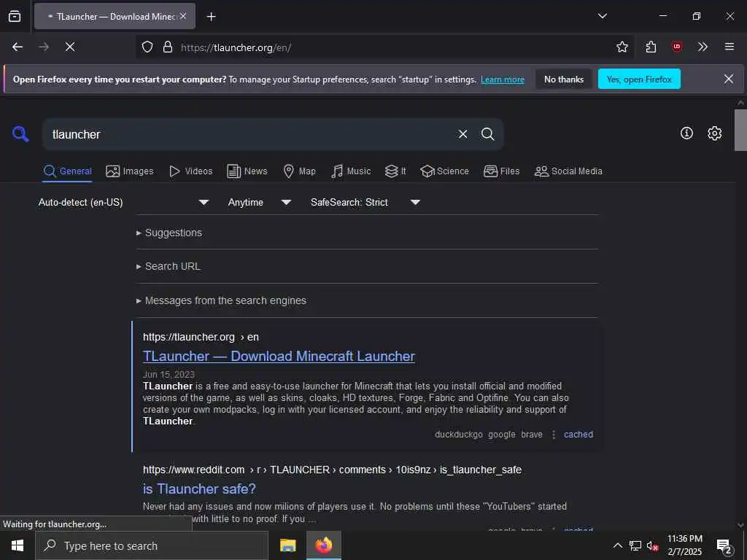Dismiss the startup notification bar
The width and height of the screenshot is (747, 560).
(x=729, y=79)
